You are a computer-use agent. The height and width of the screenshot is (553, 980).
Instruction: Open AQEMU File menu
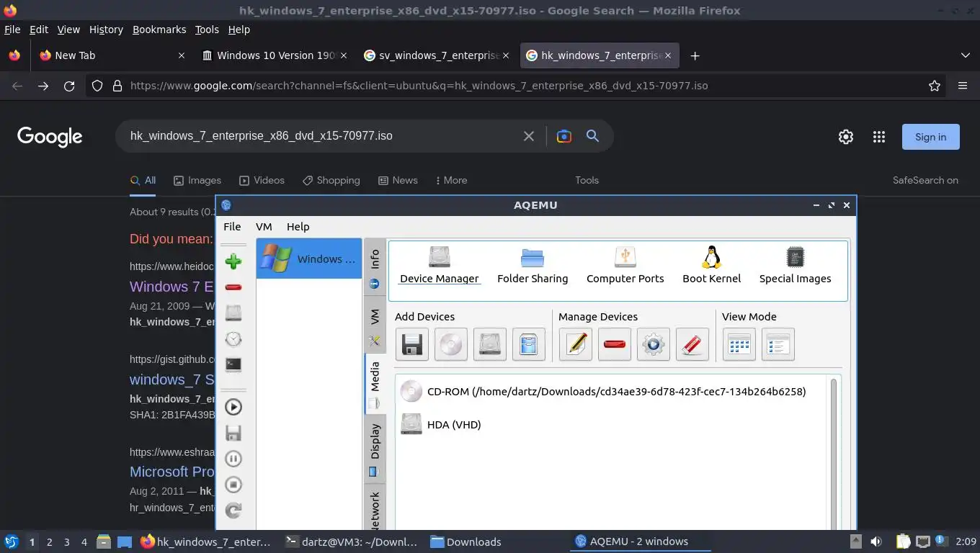pos(232,226)
